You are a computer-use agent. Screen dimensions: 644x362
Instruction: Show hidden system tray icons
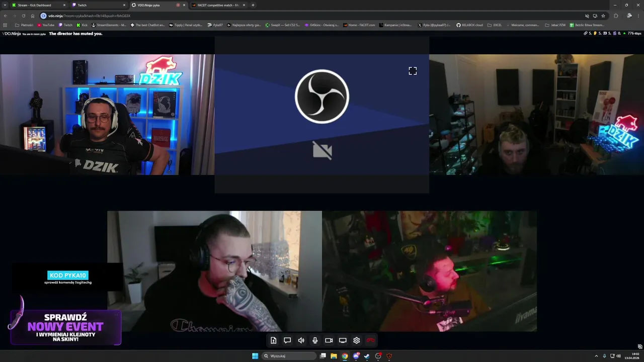596,356
